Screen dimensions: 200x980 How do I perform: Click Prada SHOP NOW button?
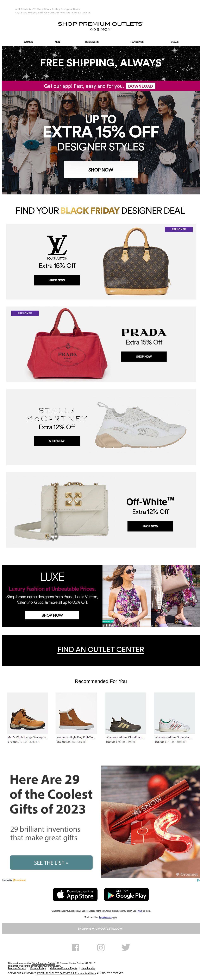tap(144, 356)
